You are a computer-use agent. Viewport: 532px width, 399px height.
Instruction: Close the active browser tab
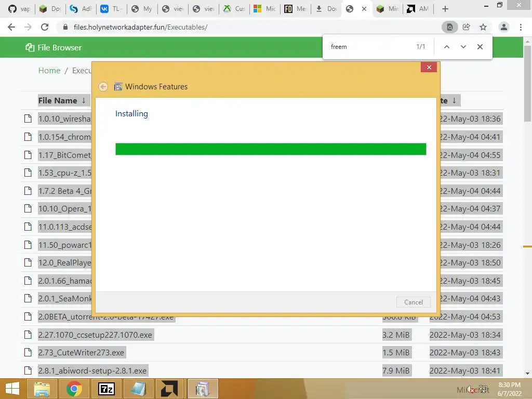pos(364,9)
